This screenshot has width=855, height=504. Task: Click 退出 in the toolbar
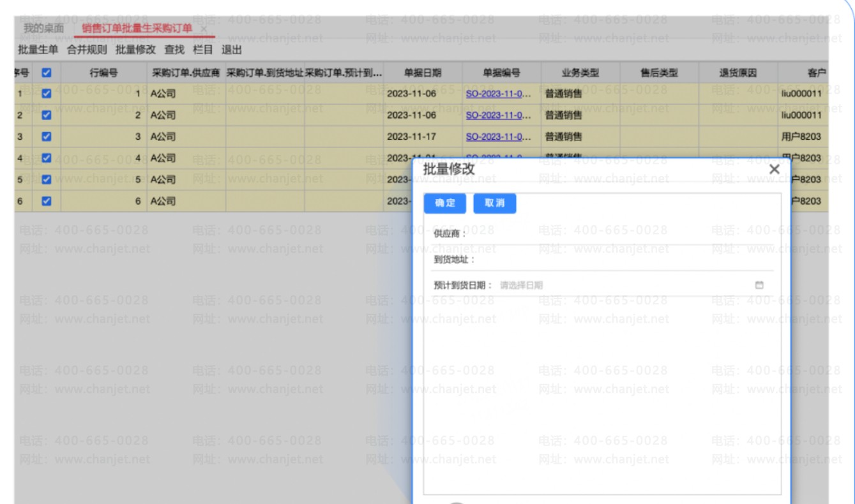pyautogui.click(x=231, y=49)
